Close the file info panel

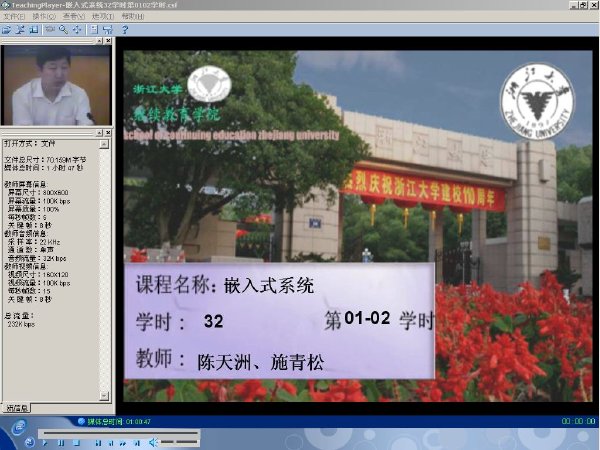(x=108, y=132)
